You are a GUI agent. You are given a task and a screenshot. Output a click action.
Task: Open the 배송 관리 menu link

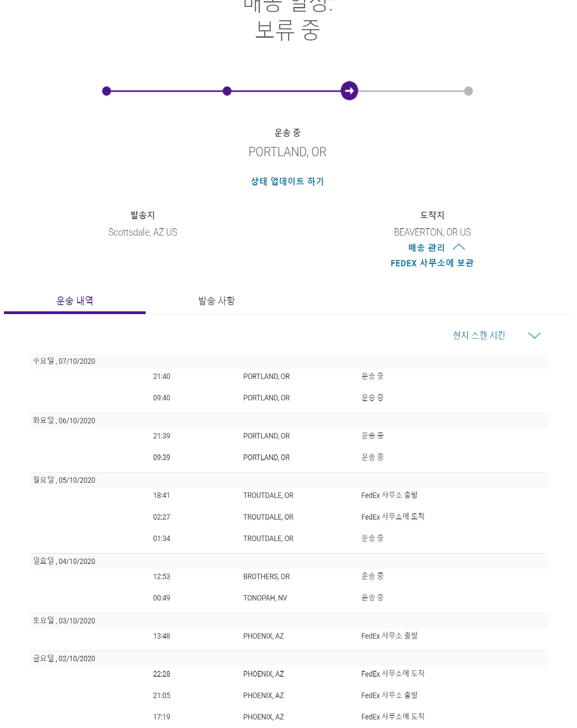426,248
